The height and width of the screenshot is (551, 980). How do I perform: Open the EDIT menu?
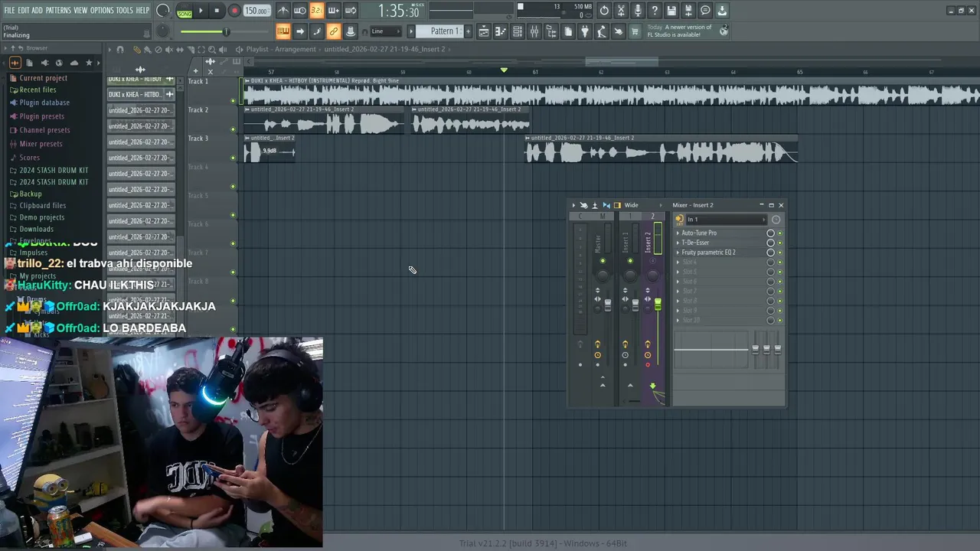coord(24,10)
